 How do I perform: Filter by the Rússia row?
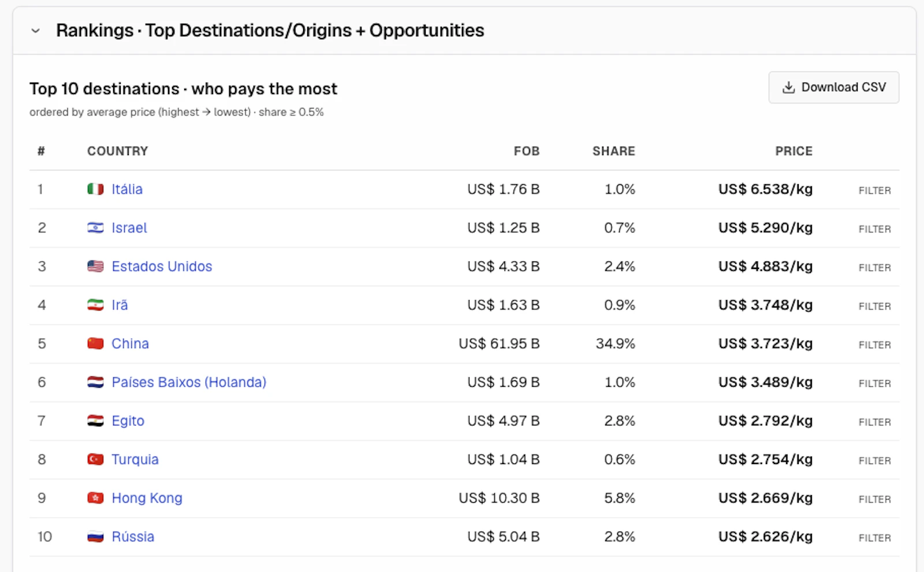[874, 538]
